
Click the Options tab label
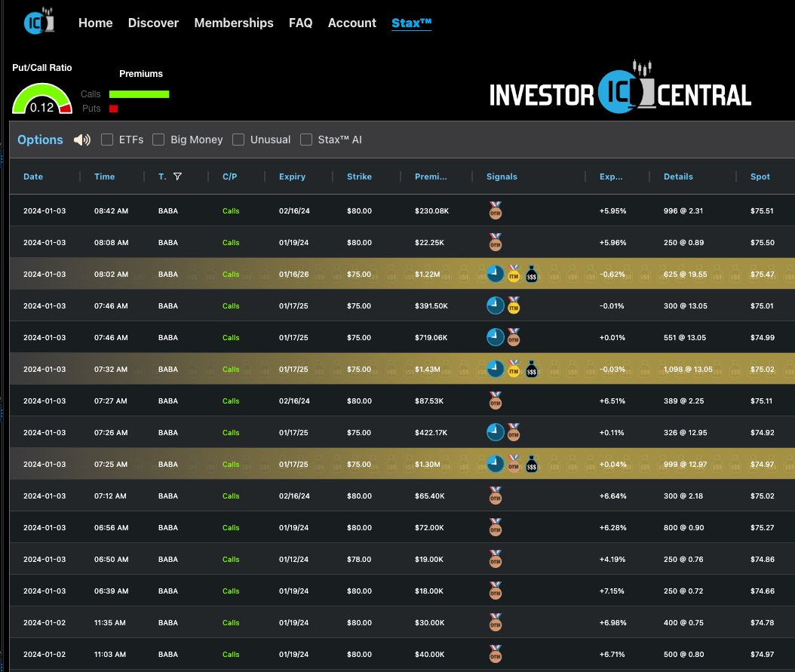tap(40, 140)
